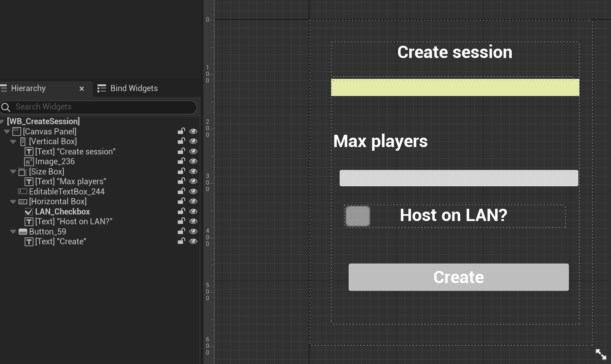Click the text icon beside "Create session" row
611x364 pixels.
click(29, 152)
